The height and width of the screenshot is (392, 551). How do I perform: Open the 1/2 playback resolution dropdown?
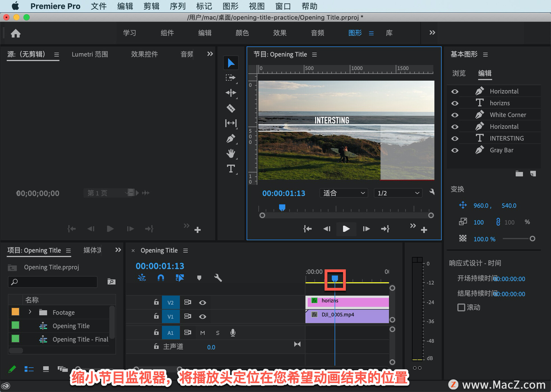[x=398, y=193]
